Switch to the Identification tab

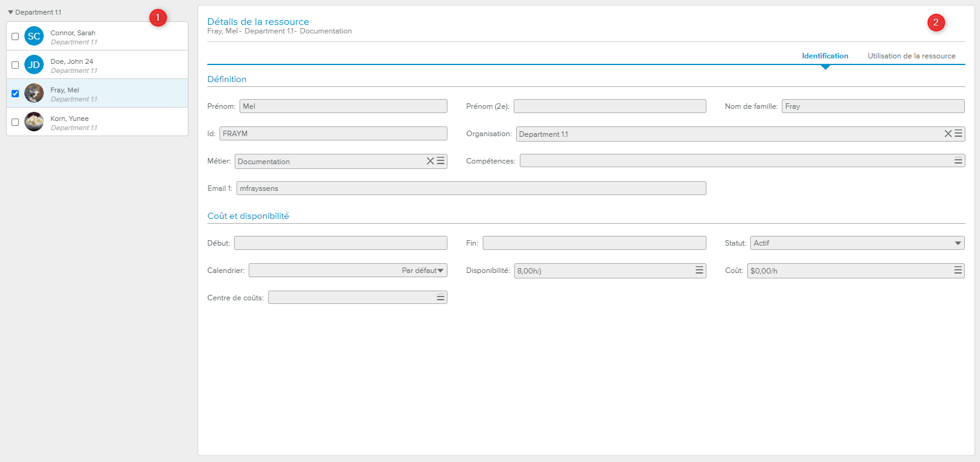pyautogui.click(x=824, y=56)
